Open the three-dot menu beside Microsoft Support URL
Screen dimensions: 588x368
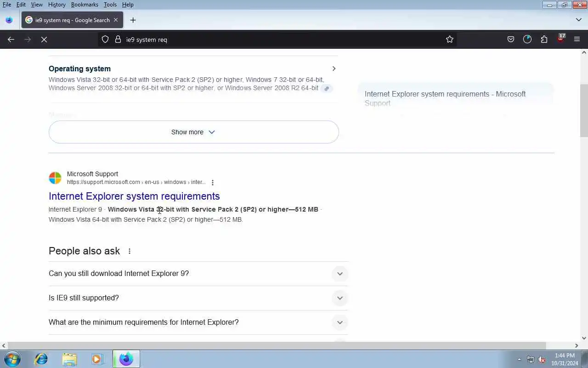(212, 183)
